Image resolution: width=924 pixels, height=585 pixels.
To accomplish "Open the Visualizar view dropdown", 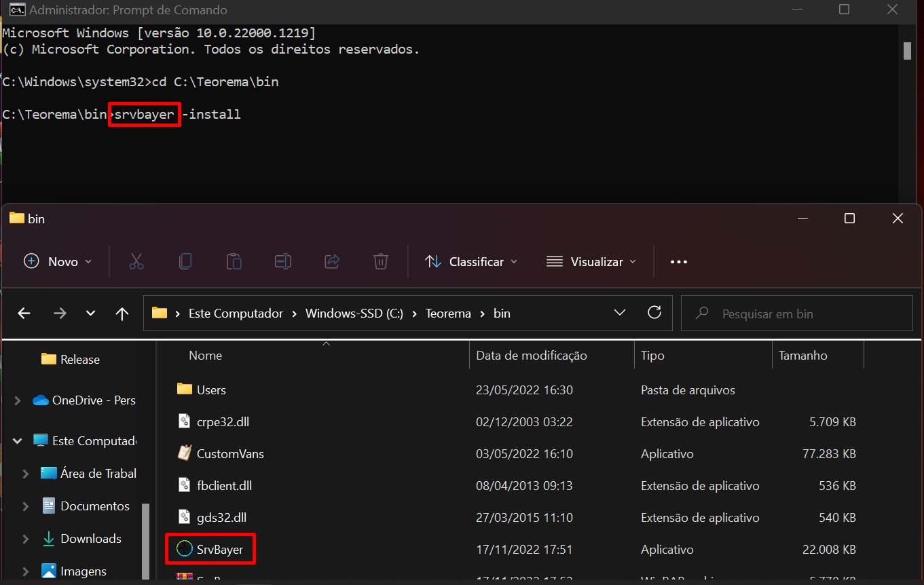I will click(x=591, y=261).
